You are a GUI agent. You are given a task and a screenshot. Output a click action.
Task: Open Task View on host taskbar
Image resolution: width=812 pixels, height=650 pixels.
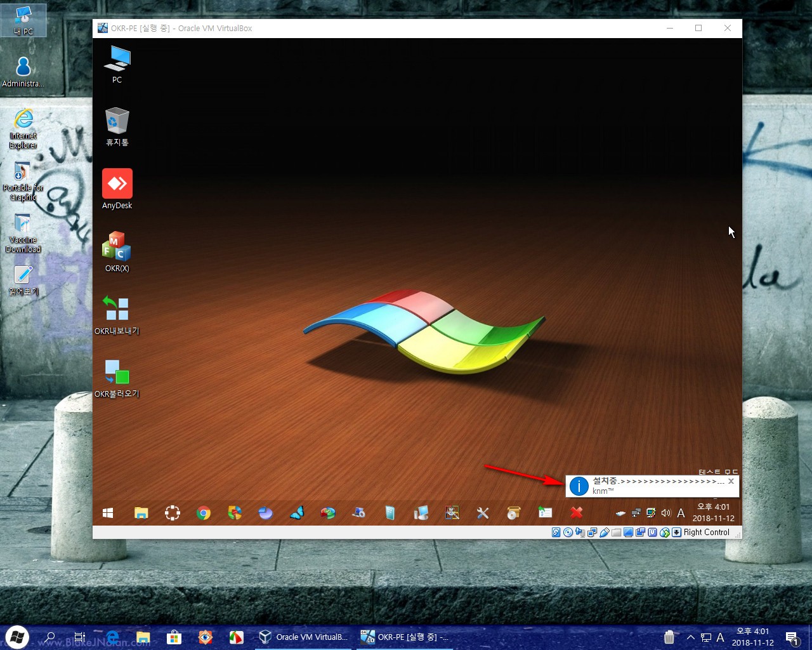(x=80, y=637)
